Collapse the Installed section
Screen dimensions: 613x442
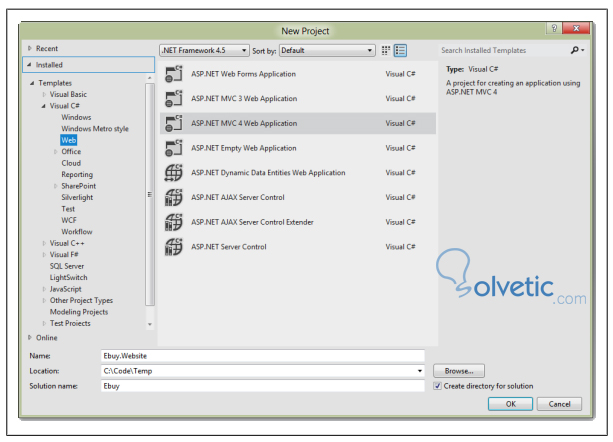[29, 65]
